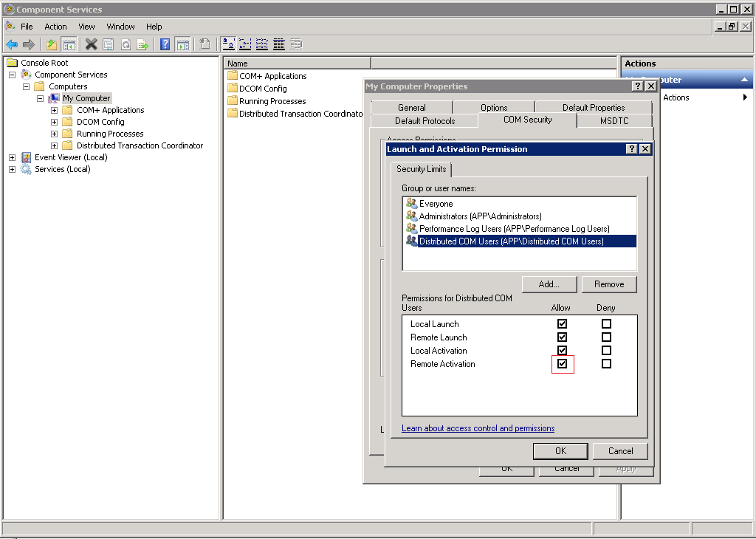756x539 pixels.
Task: Switch to Detail view using toolbar icon
Action: coord(279,44)
